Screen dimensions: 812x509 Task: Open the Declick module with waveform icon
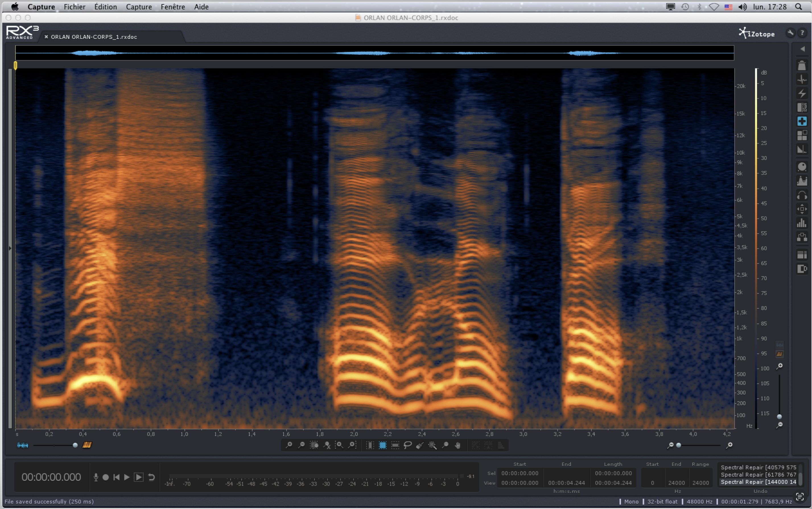(802, 79)
